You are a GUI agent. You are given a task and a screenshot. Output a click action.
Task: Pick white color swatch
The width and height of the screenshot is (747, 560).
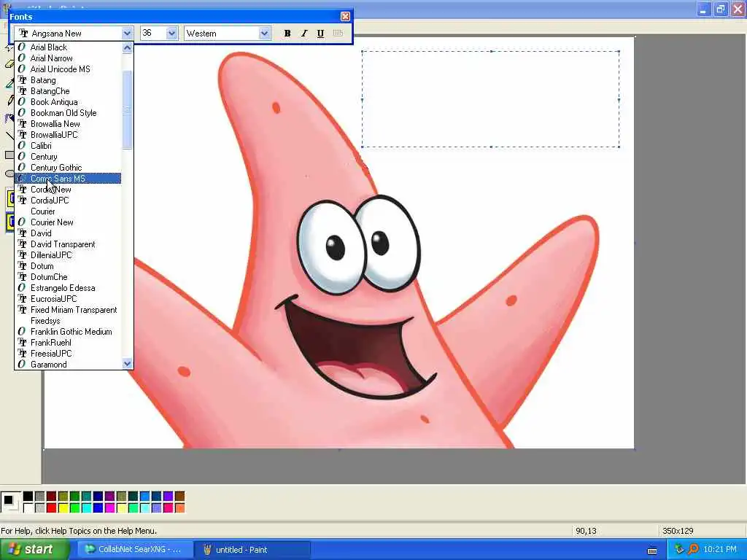click(28, 507)
